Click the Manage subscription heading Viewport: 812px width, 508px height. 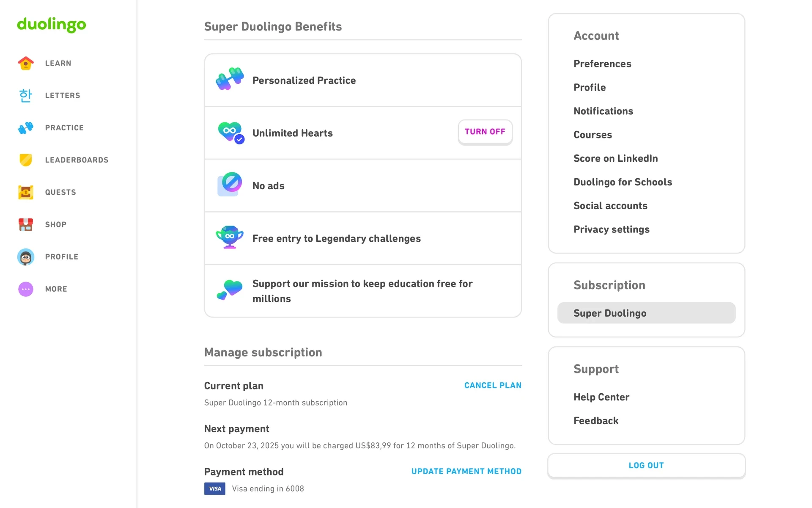tap(263, 353)
